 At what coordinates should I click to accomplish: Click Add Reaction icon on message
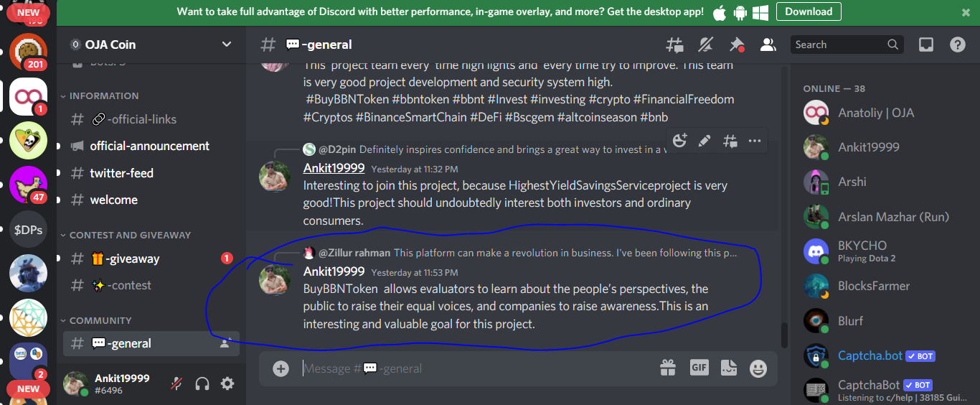(680, 141)
